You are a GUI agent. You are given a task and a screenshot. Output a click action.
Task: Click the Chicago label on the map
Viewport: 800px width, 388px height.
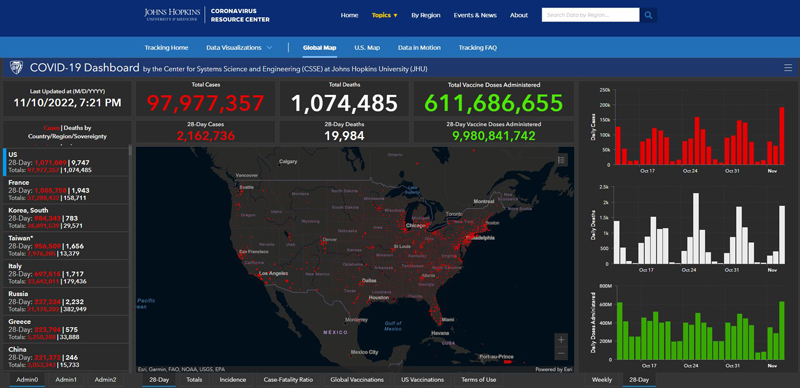click(416, 225)
